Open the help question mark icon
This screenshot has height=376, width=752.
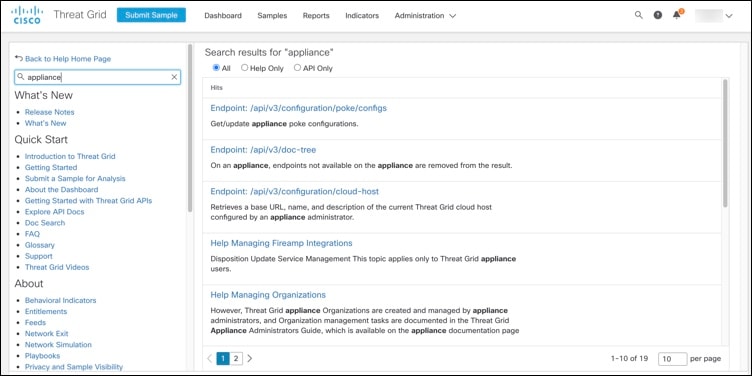point(658,15)
